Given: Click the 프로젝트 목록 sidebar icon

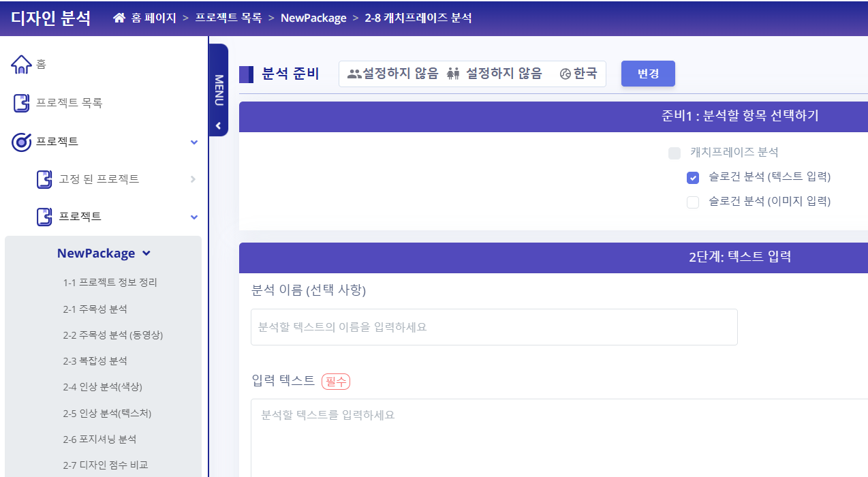Looking at the screenshot, I should [22, 103].
